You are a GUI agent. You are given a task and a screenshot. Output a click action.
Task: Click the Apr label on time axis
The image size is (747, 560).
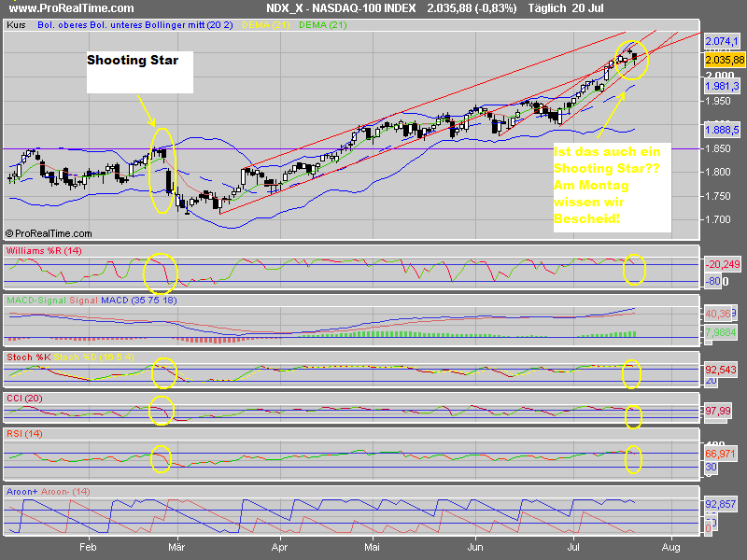coord(279,547)
